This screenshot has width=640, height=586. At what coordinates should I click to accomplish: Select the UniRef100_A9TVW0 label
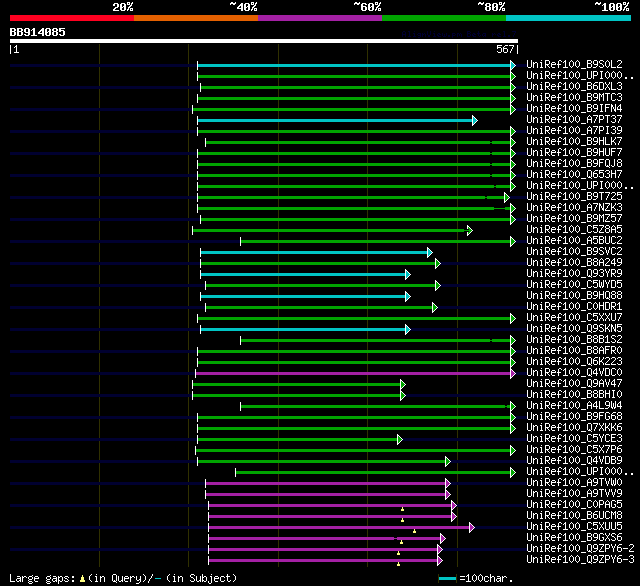574,483
